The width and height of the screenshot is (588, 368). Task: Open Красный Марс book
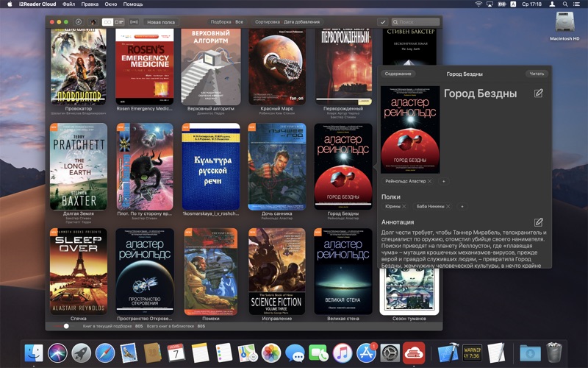click(277, 66)
